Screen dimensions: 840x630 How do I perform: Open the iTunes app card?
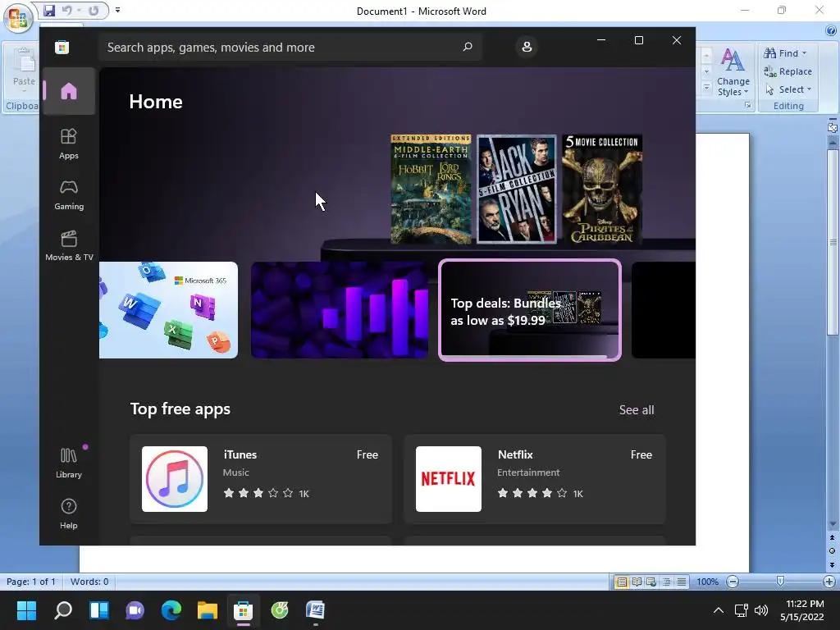point(261,479)
